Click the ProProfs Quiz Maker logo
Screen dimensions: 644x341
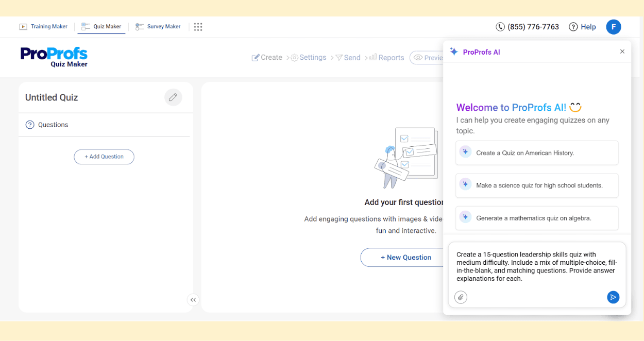click(54, 57)
